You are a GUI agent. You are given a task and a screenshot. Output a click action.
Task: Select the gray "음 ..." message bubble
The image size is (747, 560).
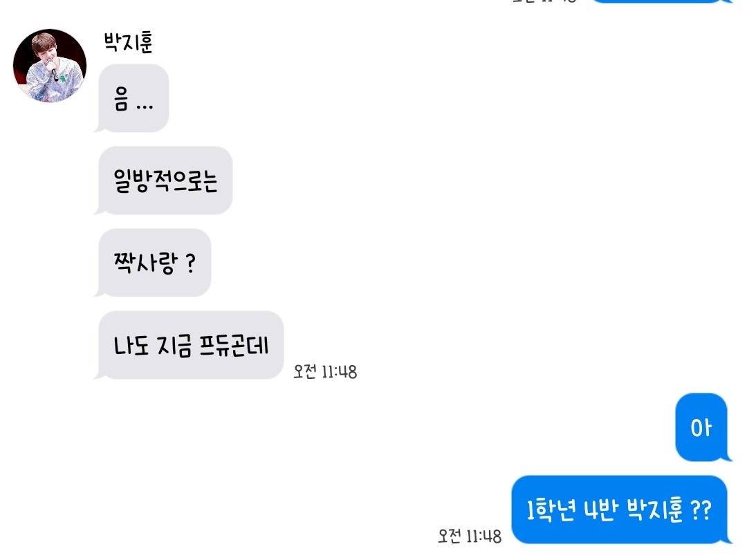click(x=132, y=98)
